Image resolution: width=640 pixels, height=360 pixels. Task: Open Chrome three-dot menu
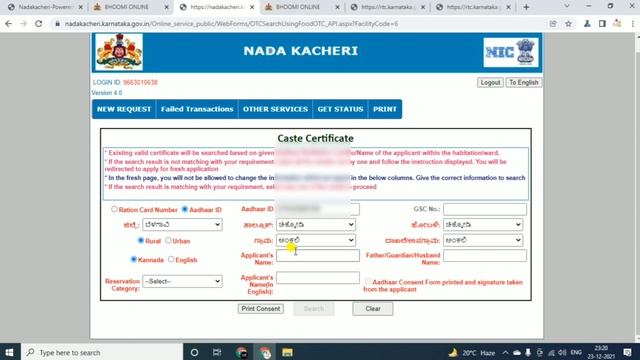(x=633, y=24)
